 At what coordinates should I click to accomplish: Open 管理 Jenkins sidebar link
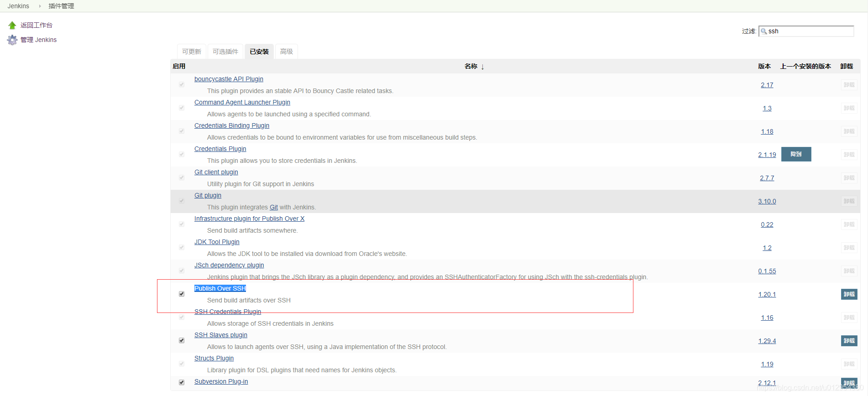click(39, 40)
